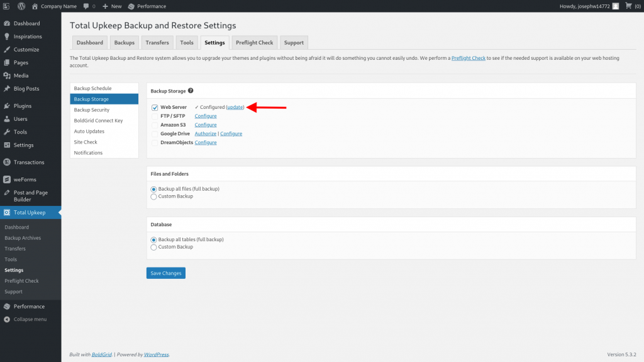The height and width of the screenshot is (362, 644).
Task: Open Transactions in the sidebar
Action: point(30,162)
